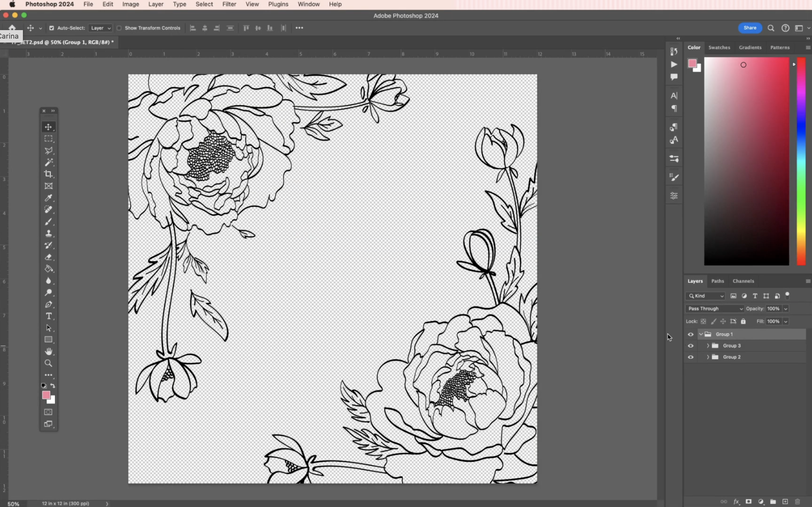The height and width of the screenshot is (507, 812).
Task: Toggle Lock transparent pixels
Action: tap(703, 322)
